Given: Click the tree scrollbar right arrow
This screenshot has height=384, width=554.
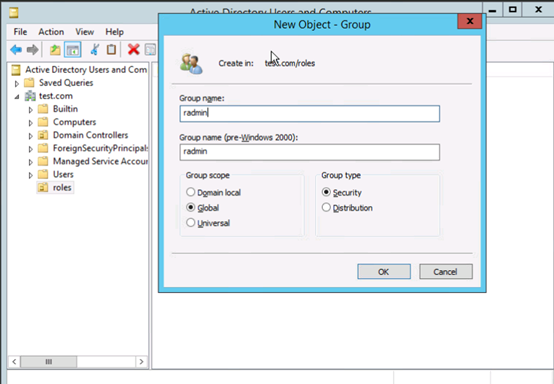Looking at the screenshot, I should [141, 361].
